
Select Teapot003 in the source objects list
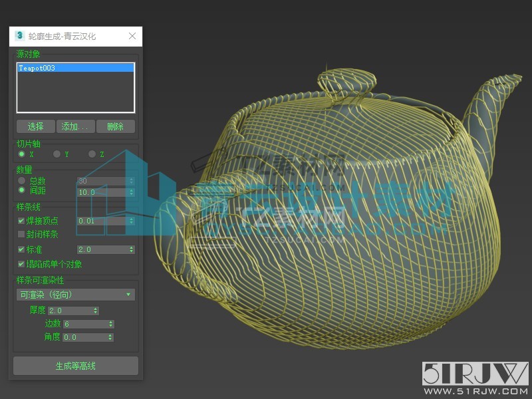[x=76, y=68]
